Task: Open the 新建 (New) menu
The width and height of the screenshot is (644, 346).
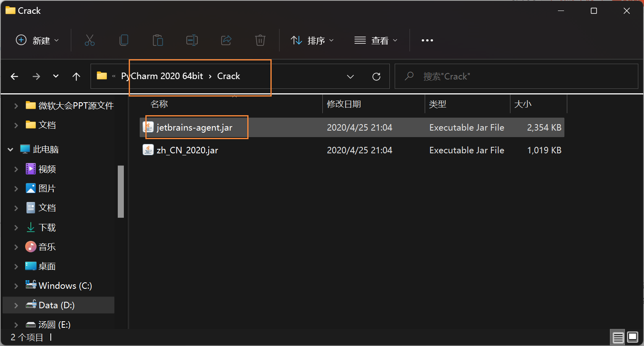Action: [x=37, y=40]
